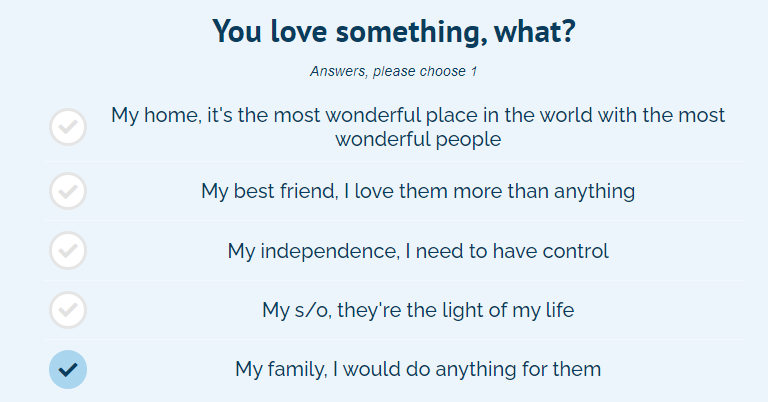
Task: Select the checkmark beside the My home answer
Action: pyautogui.click(x=68, y=127)
